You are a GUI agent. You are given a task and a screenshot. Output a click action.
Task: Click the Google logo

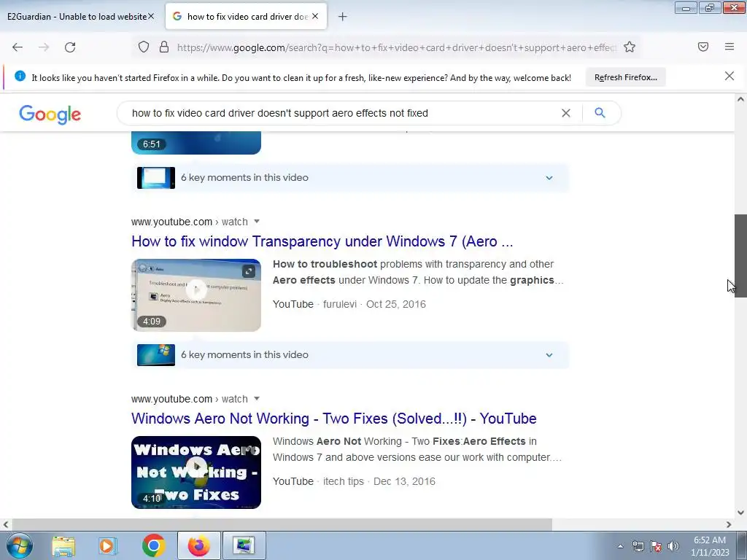[x=50, y=114]
